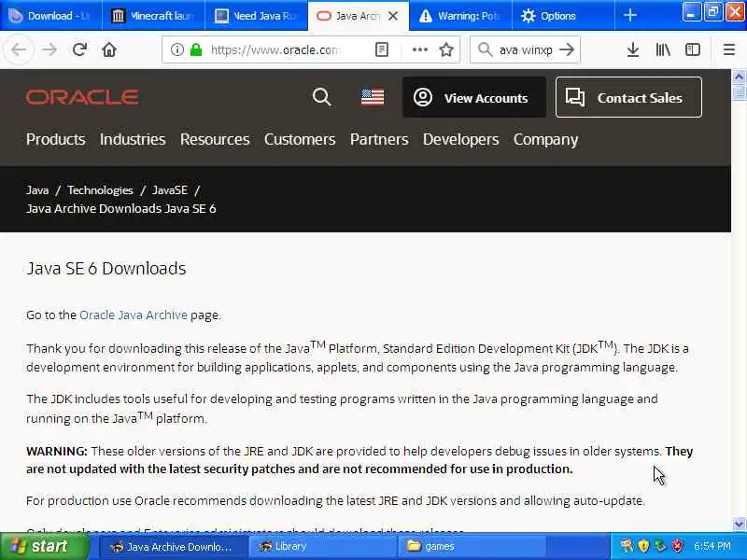
Task: Open the Firefox hamburger menu
Action: (x=729, y=49)
